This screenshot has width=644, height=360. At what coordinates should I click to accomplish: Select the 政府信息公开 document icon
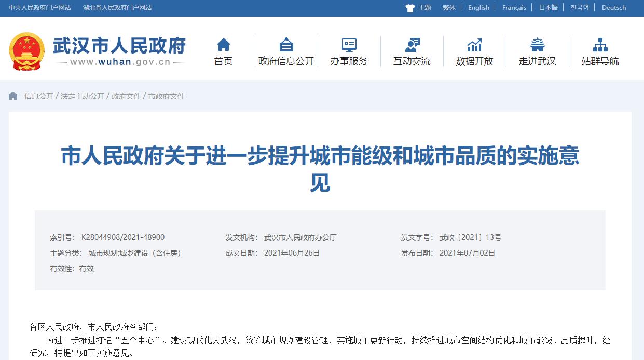click(x=285, y=45)
